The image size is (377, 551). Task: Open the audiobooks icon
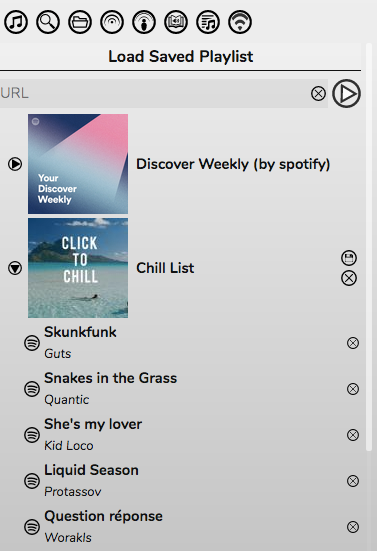(176, 22)
